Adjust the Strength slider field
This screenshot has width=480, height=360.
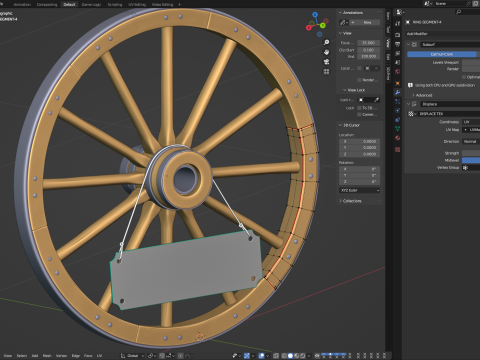click(471, 153)
